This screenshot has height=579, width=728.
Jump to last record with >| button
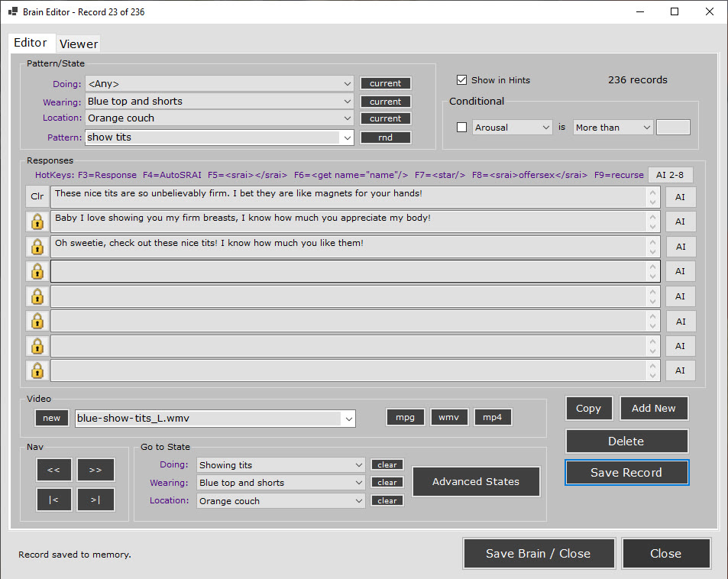pyautogui.click(x=95, y=500)
